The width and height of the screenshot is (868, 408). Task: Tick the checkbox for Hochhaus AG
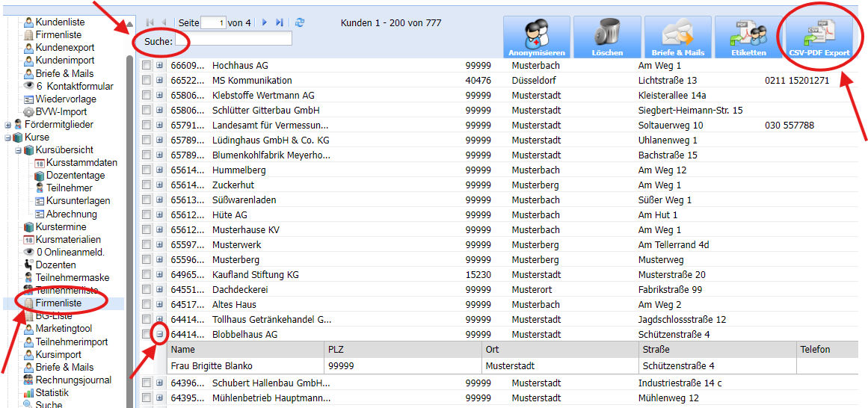coord(147,66)
